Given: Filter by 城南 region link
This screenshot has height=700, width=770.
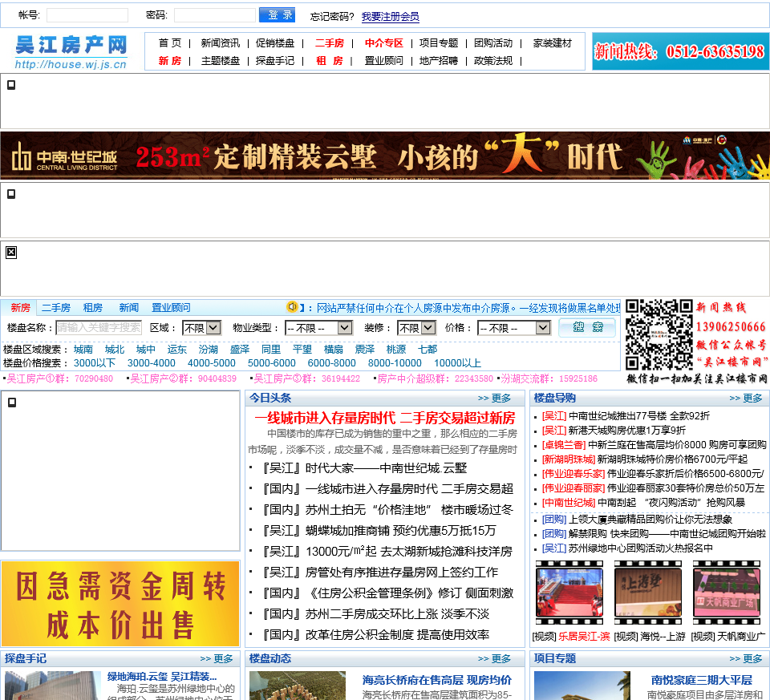Looking at the screenshot, I should coord(83,350).
